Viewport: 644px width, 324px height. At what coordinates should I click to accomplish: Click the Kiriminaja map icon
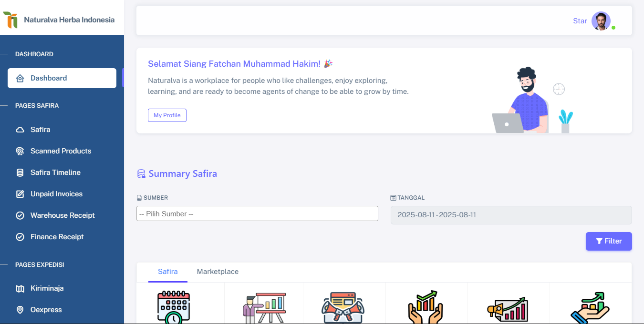[x=20, y=288]
